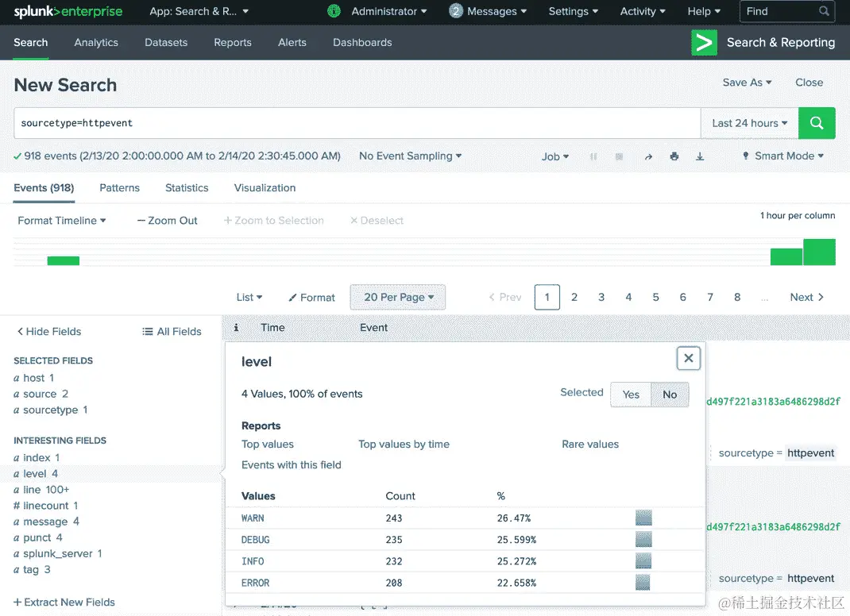Open the Dashboards nav tab
The width and height of the screenshot is (850, 616).
point(362,42)
